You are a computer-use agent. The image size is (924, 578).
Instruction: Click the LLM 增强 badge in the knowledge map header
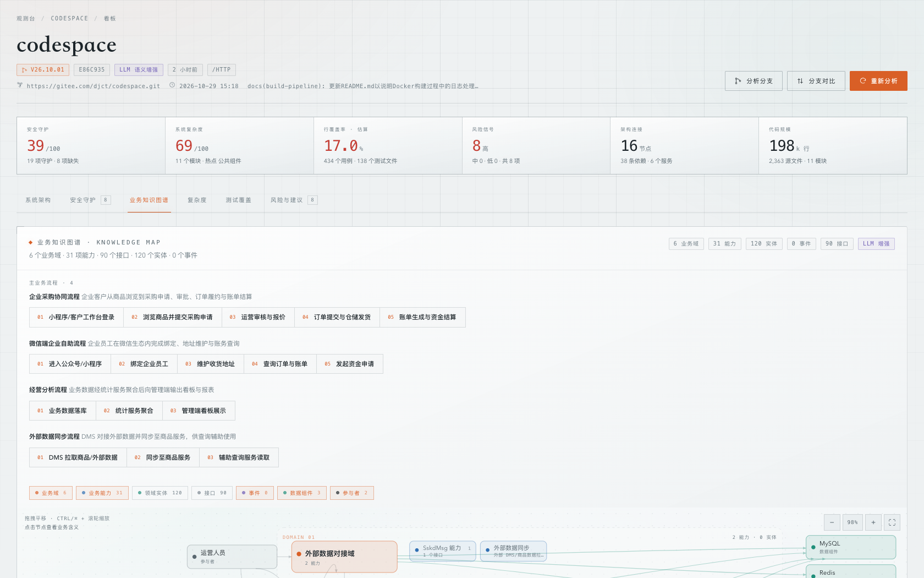coord(876,244)
